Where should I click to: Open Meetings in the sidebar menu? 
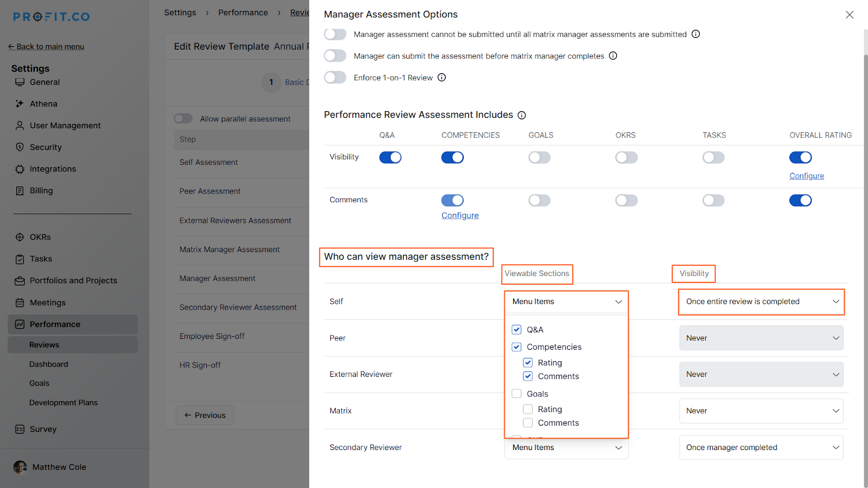(48, 303)
